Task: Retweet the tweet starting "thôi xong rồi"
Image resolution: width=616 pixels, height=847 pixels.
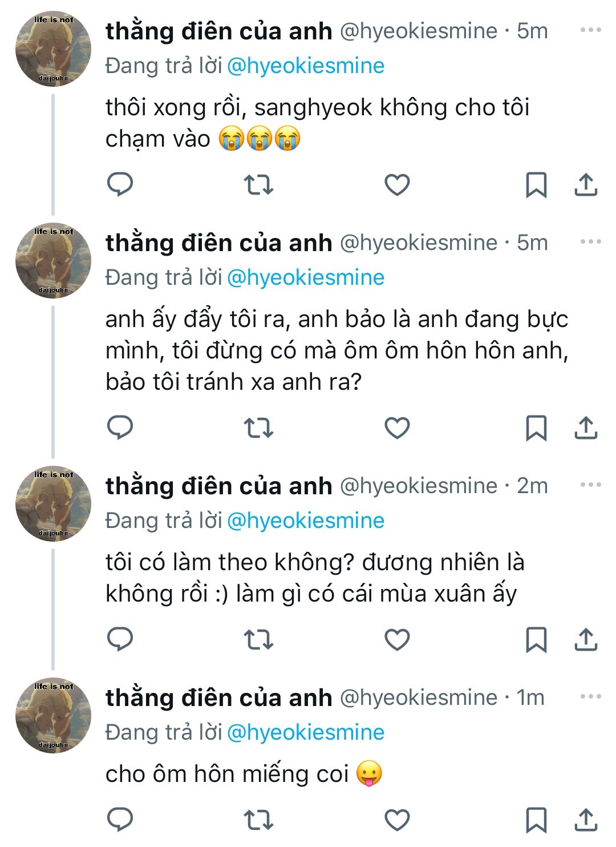Action: point(258,184)
